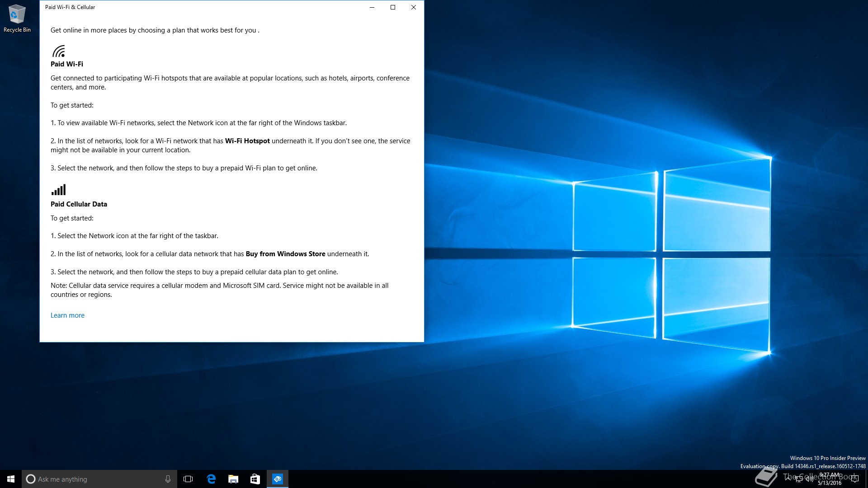Open the Windows Store taskbar icon
The width and height of the screenshot is (868, 488).
pos(255,479)
